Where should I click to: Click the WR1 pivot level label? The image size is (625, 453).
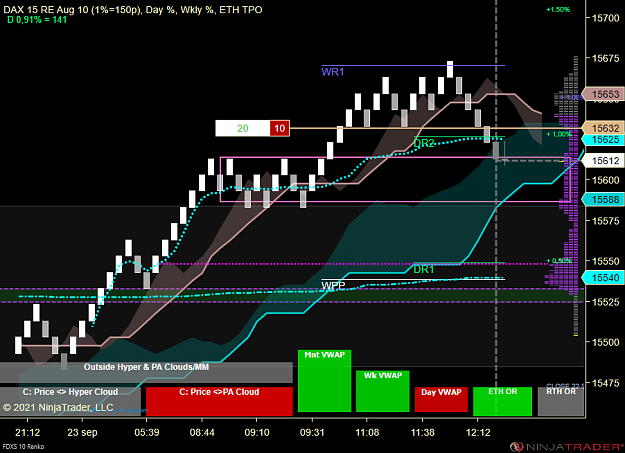[x=332, y=72]
